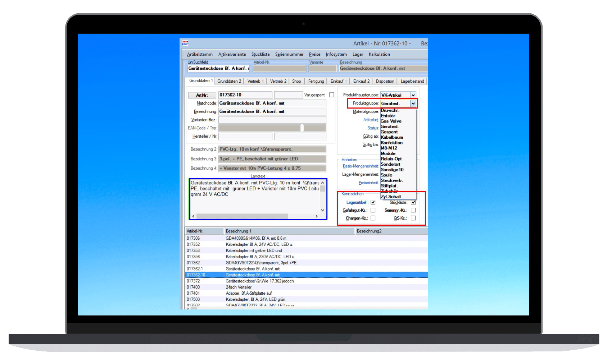Click the ArtNr button
The width and height of the screenshot is (607, 364).
click(202, 95)
